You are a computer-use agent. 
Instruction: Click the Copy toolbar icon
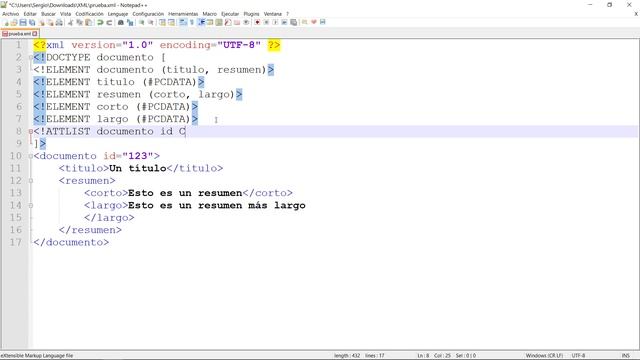(79, 22)
